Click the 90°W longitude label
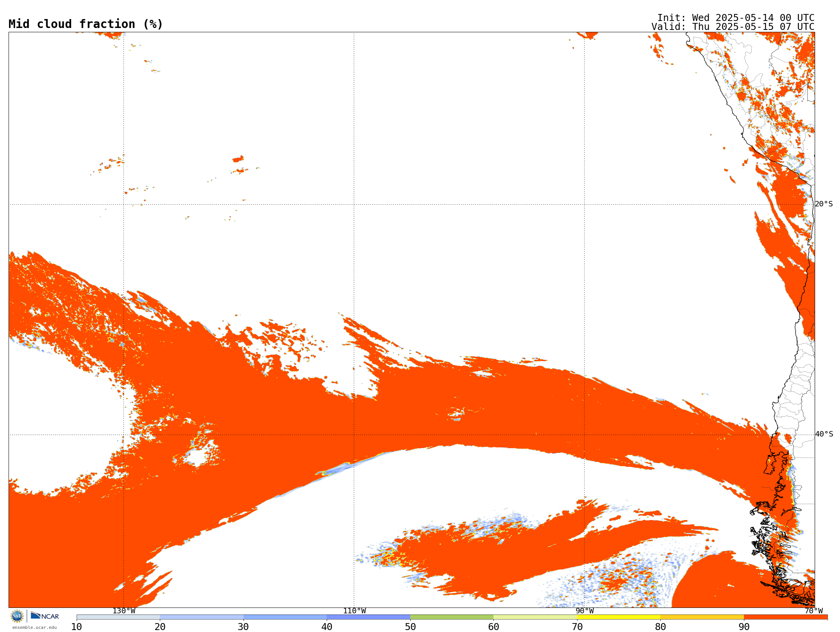This screenshot has width=840, height=632. 584,611
